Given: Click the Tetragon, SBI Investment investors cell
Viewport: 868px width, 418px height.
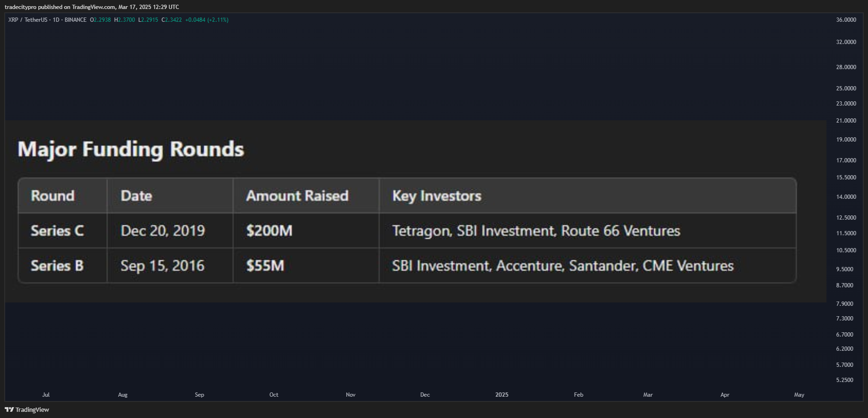Looking at the screenshot, I should coord(587,231).
